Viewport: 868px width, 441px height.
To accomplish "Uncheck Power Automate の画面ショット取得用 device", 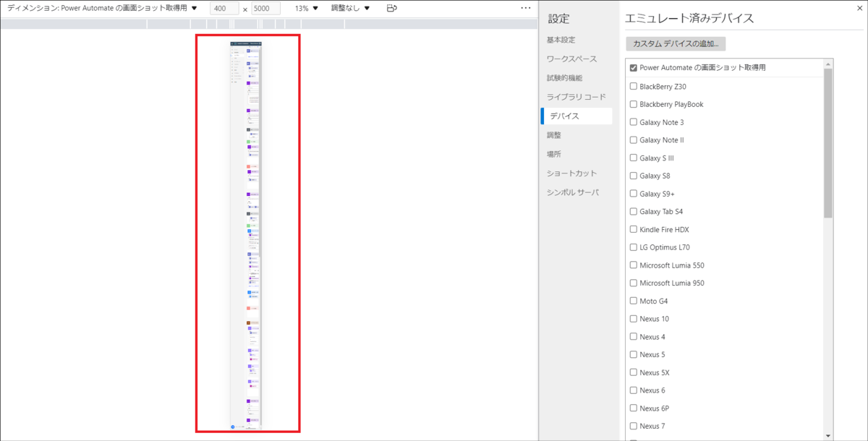I will tap(634, 68).
